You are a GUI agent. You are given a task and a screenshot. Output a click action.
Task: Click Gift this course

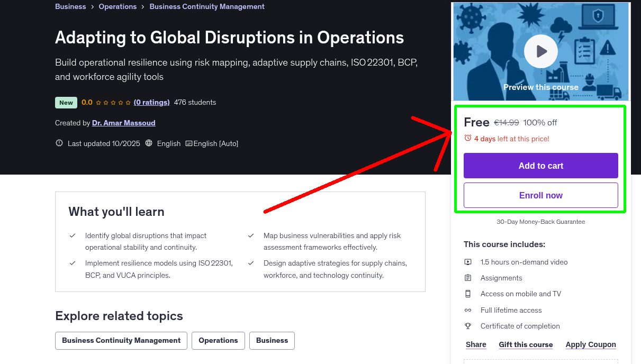[526, 344]
